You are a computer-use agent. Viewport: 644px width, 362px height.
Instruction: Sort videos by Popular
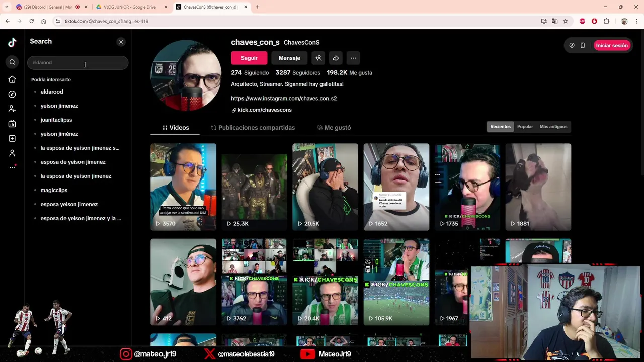click(525, 127)
